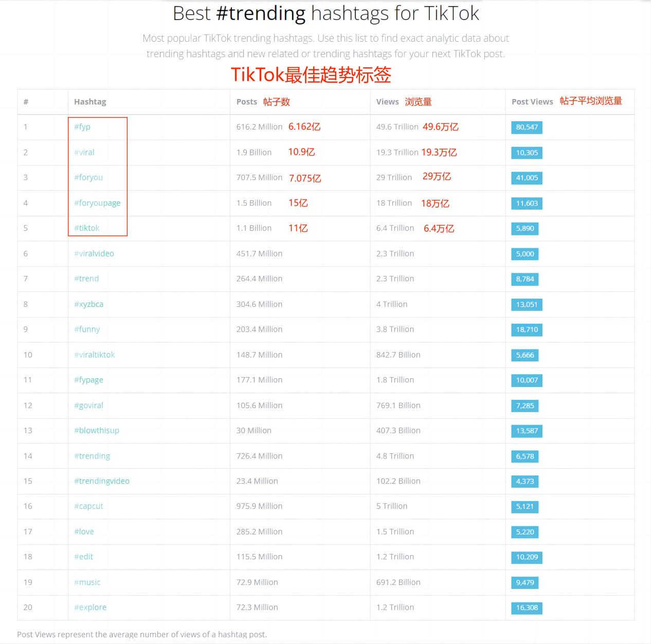
Task: Click the 80,547 post views badge
Action: [527, 127]
